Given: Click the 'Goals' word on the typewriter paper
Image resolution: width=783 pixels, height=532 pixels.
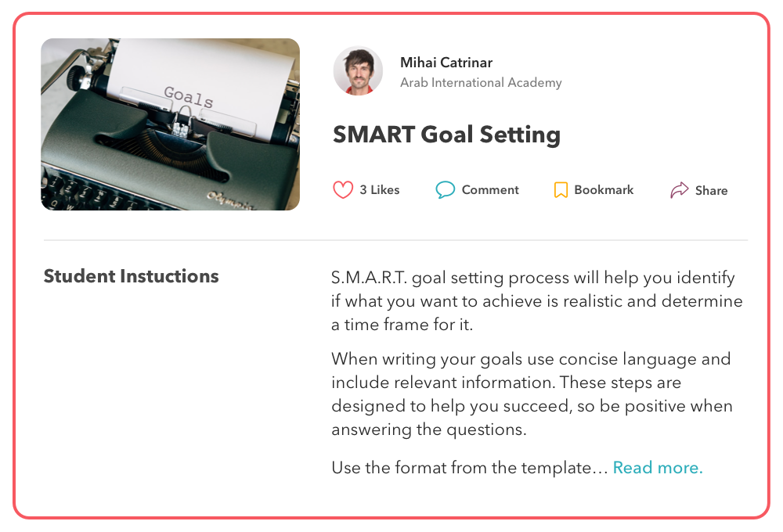Looking at the screenshot, I should click(x=189, y=96).
